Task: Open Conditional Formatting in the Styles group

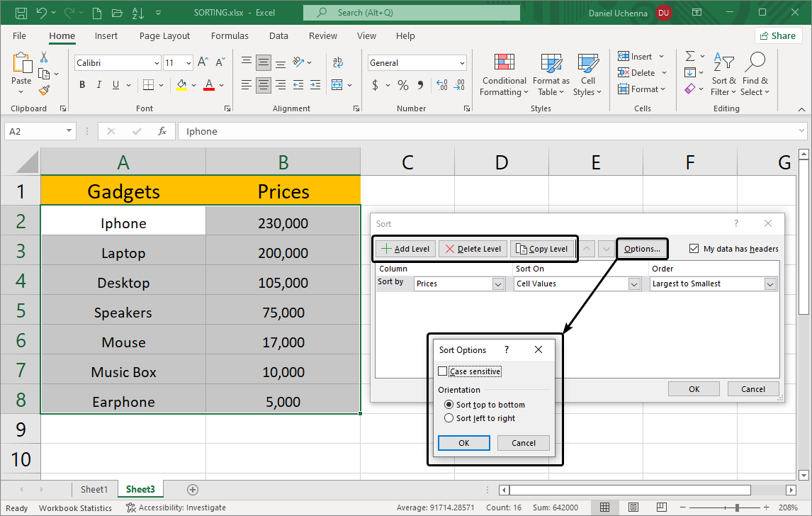Action: [504, 74]
